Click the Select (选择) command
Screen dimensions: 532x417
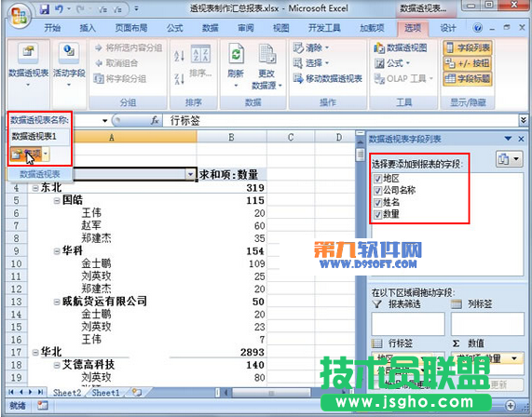[311, 63]
